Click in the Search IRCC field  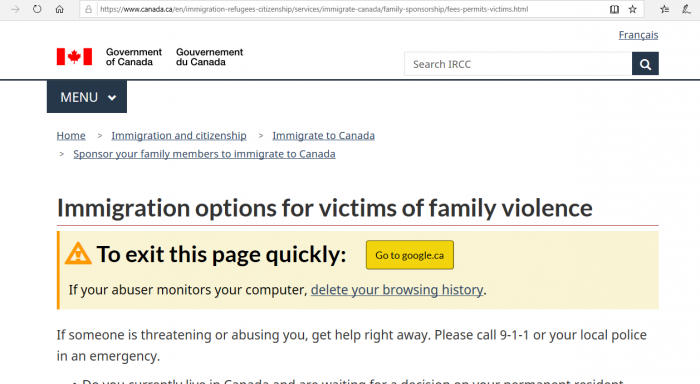[x=518, y=64]
